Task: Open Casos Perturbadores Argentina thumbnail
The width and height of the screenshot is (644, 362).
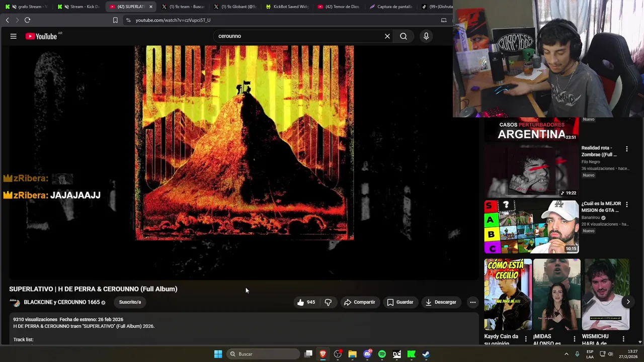Action: click(x=531, y=129)
